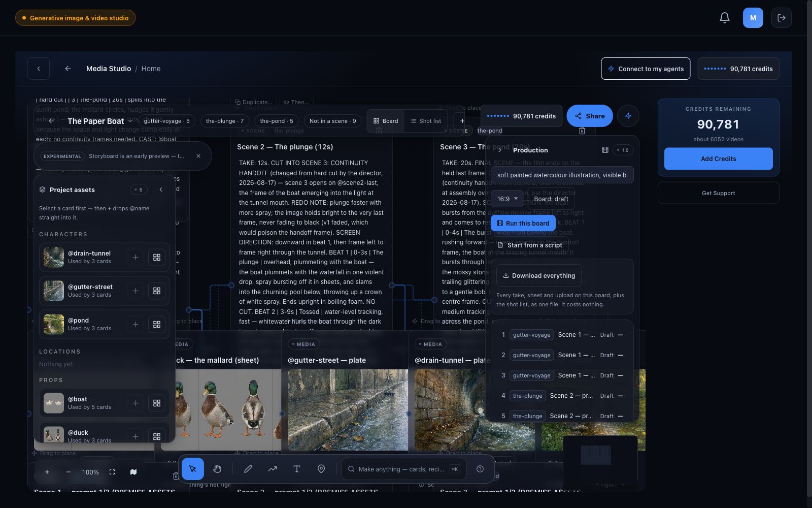Select the location pin tool
Screen dimensions: 812x508
321,469
